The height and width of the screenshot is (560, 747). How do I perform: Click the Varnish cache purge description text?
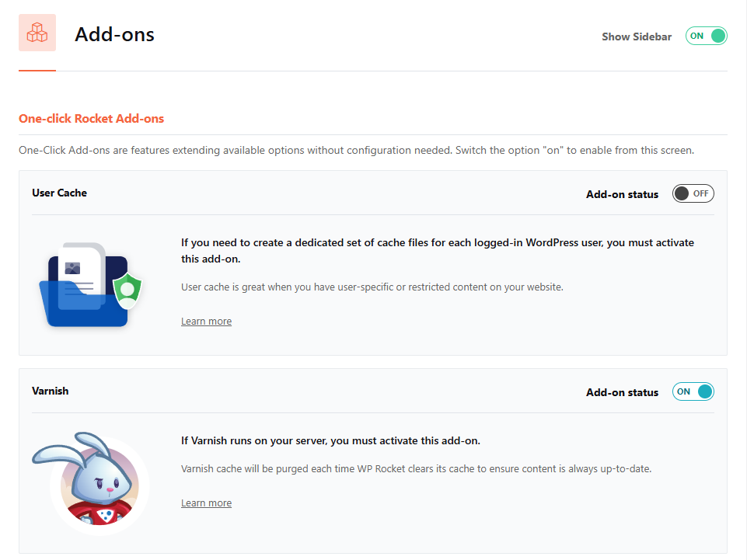point(415,469)
